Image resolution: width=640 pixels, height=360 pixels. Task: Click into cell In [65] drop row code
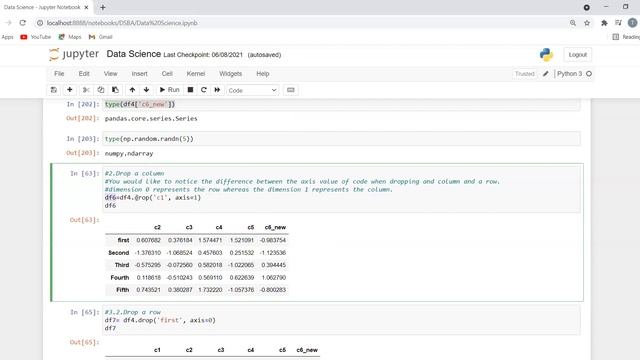[x=341, y=320]
